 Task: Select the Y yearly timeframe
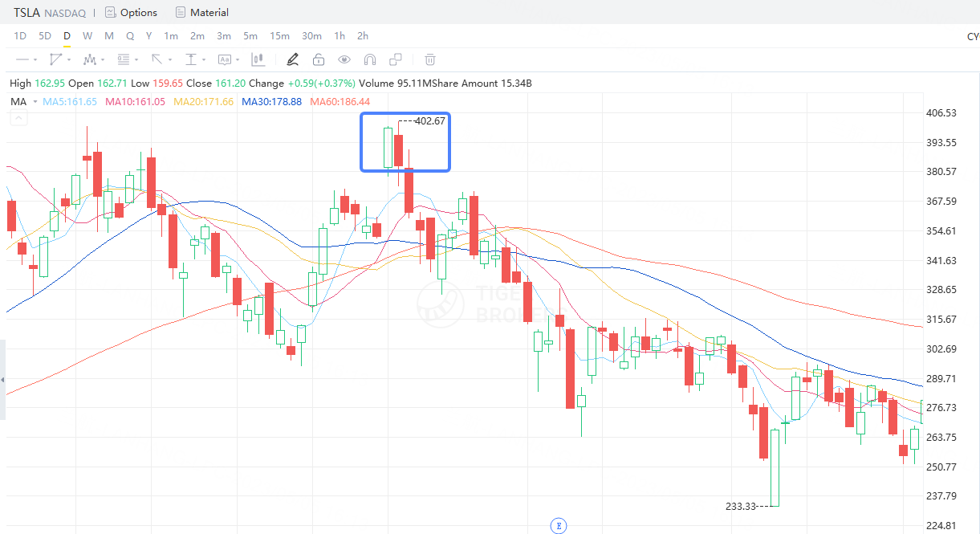pyautogui.click(x=149, y=36)
